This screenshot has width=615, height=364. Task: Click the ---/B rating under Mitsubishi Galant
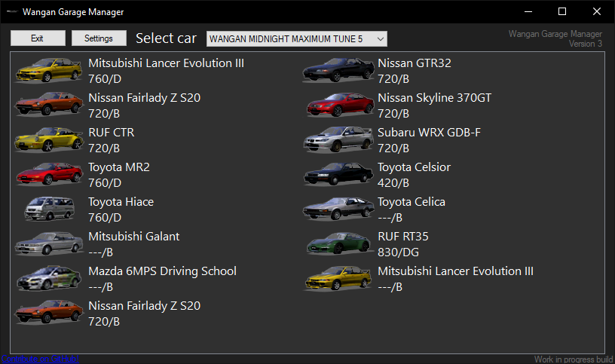pyautogui.click(x=101, y=252)
